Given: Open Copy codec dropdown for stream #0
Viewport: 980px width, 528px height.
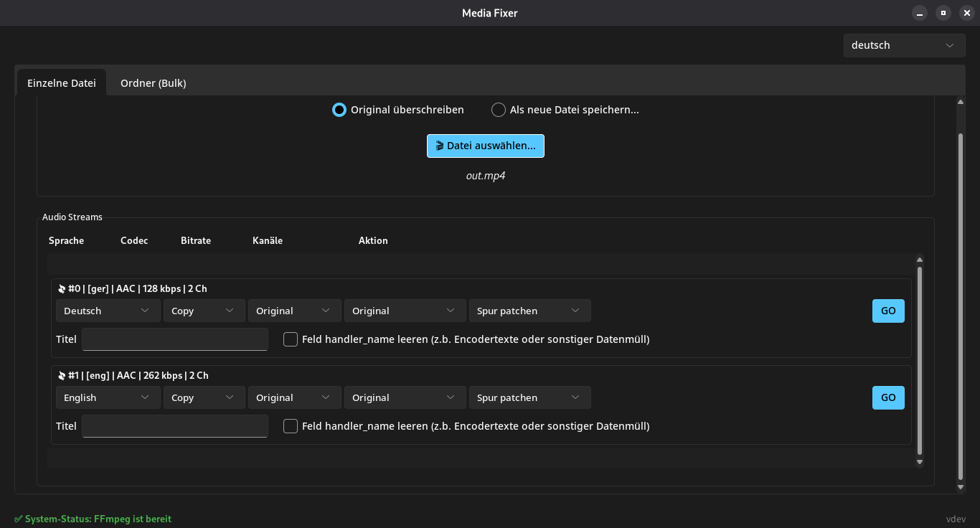Looking at the screenshot, I should pyautogui.click(x=204, y=311).
